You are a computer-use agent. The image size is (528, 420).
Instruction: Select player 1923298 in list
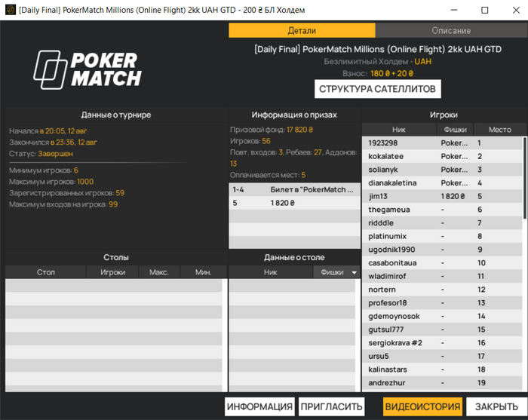[442, 143]
